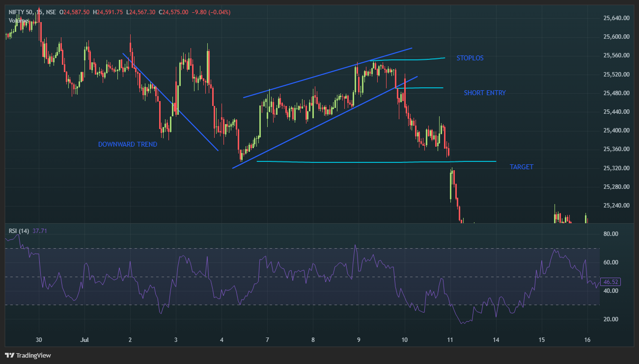639x364 pixels.
Task: Click the 80.00 level on RSI scale
Action: (x=610, y=234)
